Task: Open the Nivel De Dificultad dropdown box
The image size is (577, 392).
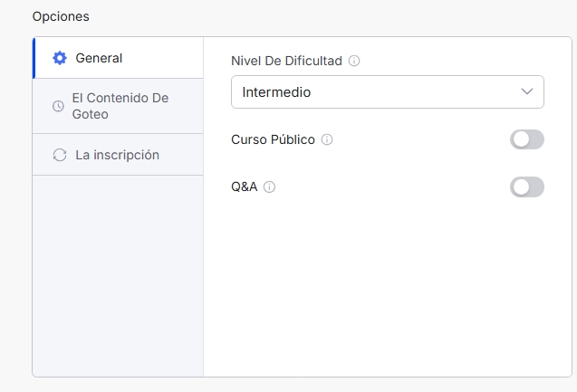Action: click(388, 92)
